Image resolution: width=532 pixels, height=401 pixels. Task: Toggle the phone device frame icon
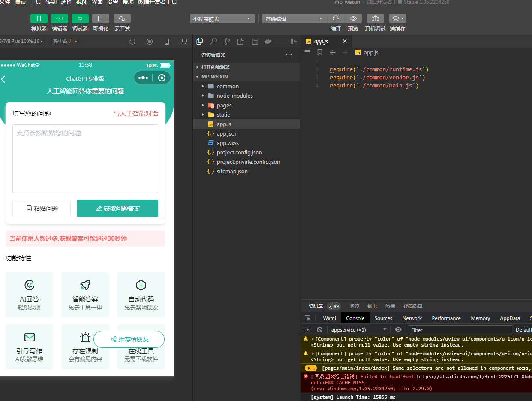point(167,42)
